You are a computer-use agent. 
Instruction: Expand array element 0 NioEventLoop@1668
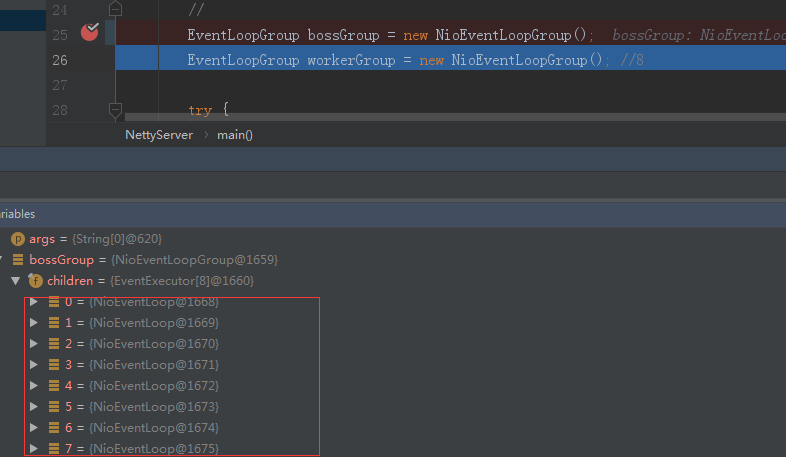click(x=34, y=302)
